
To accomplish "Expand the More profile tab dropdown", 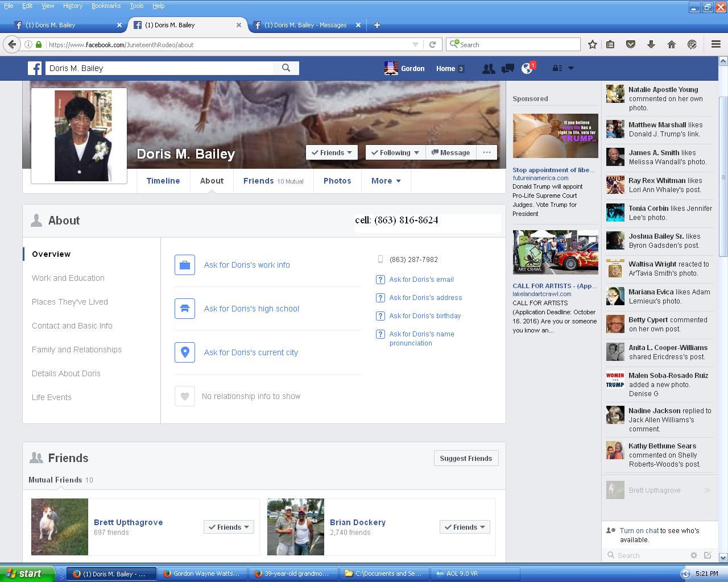I will 386,181.
